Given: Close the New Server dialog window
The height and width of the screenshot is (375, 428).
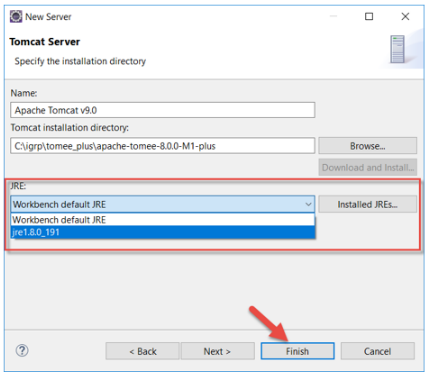Looking at the screenshot, I should pos(405,16).
